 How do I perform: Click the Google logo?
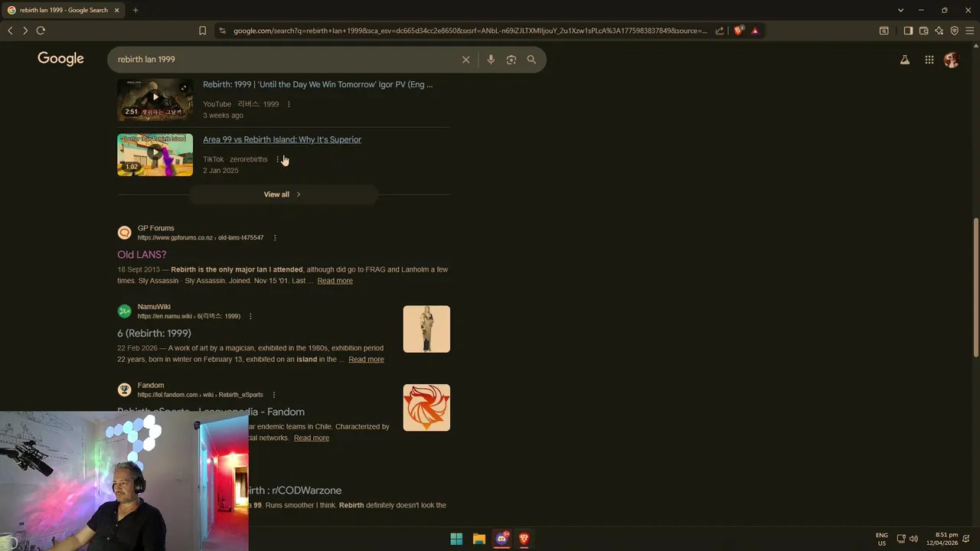point(60,59)
